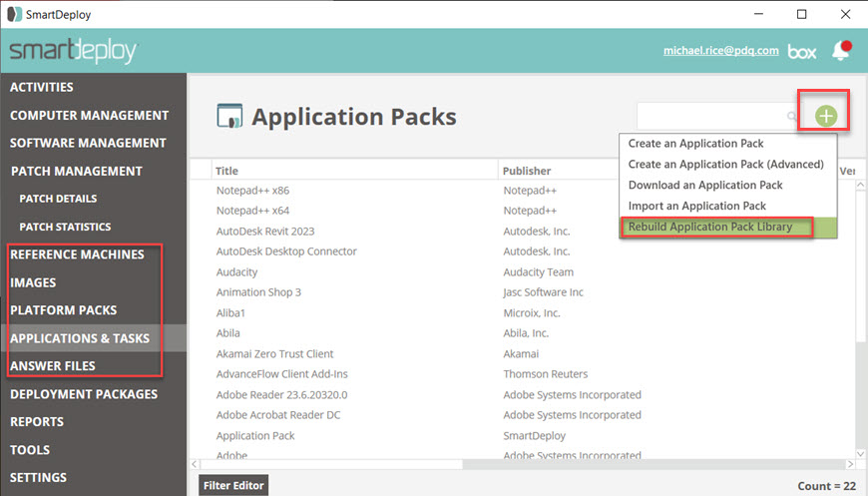This screenshot has width=868, height=496.
Task: Open Reports section
Action: click(37, 422)
